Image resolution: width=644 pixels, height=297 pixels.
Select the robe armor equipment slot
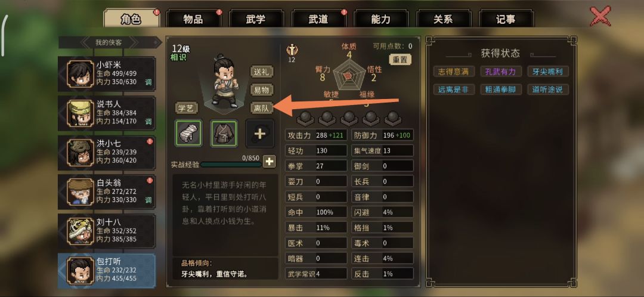[224, 133]
